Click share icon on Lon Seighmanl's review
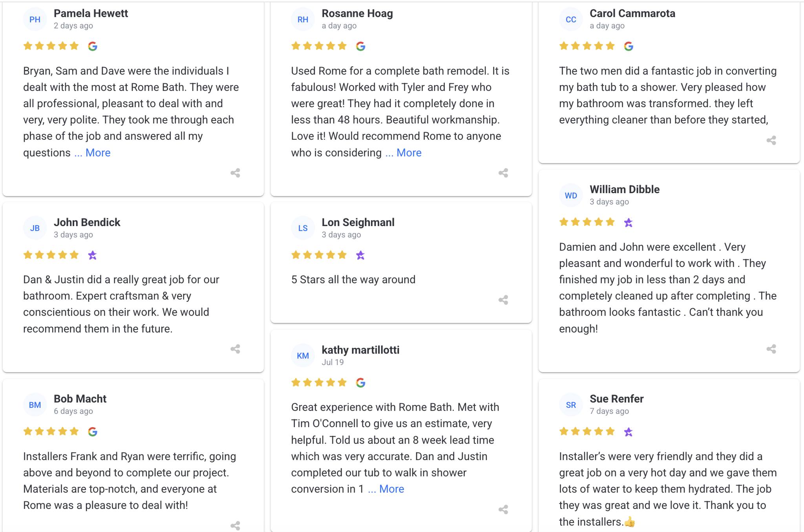 (x=503, y=300)
